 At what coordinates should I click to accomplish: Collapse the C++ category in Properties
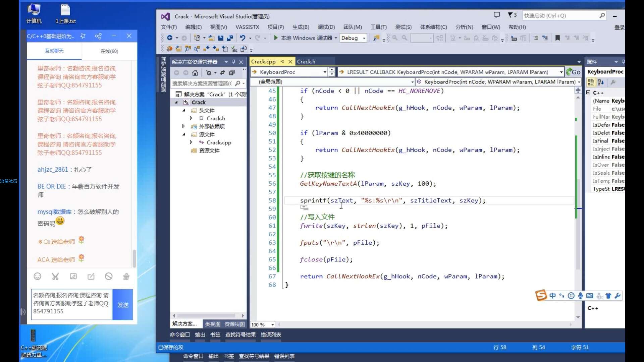588,93
